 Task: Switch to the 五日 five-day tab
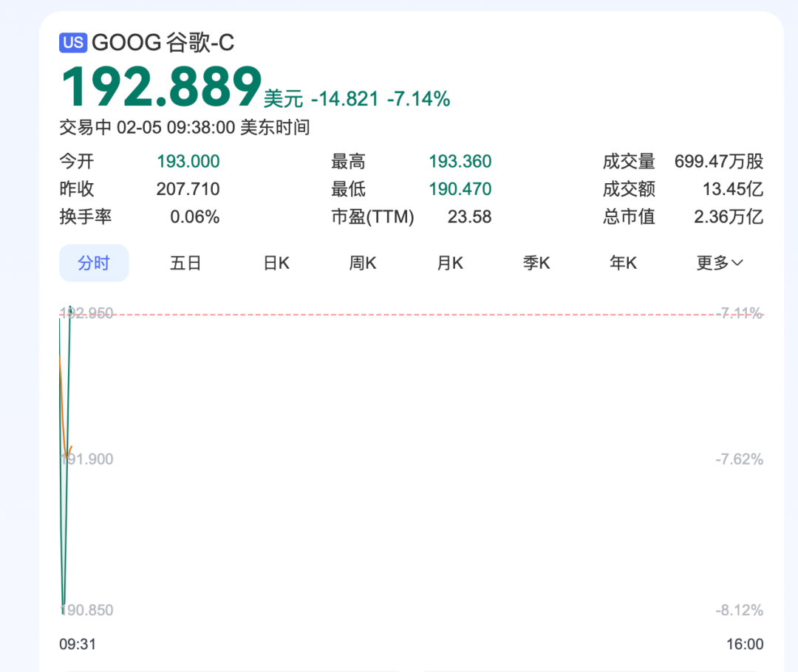pos(185,263)
